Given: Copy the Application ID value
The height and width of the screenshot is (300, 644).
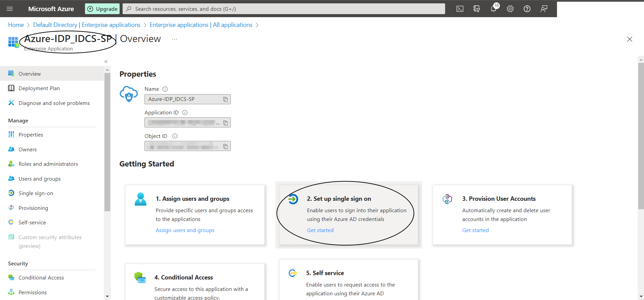Looking at the screenshot, I should point(226,123).
